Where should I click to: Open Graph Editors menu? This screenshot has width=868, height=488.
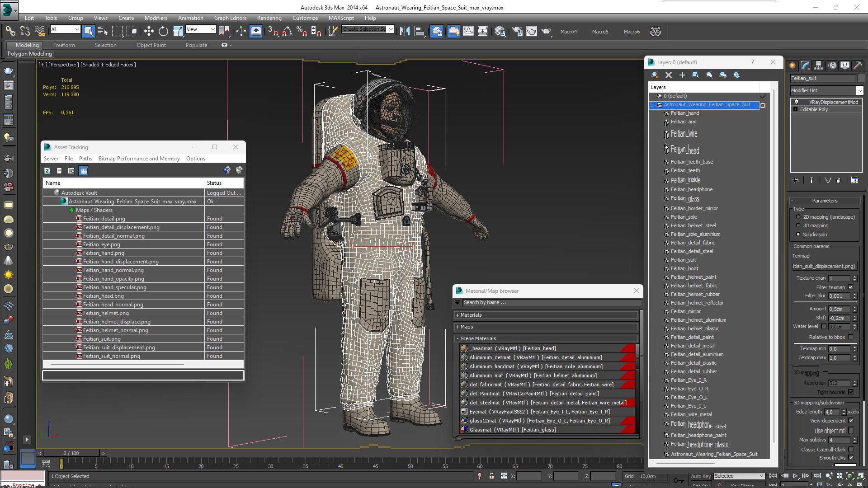(x=230, y=18)
